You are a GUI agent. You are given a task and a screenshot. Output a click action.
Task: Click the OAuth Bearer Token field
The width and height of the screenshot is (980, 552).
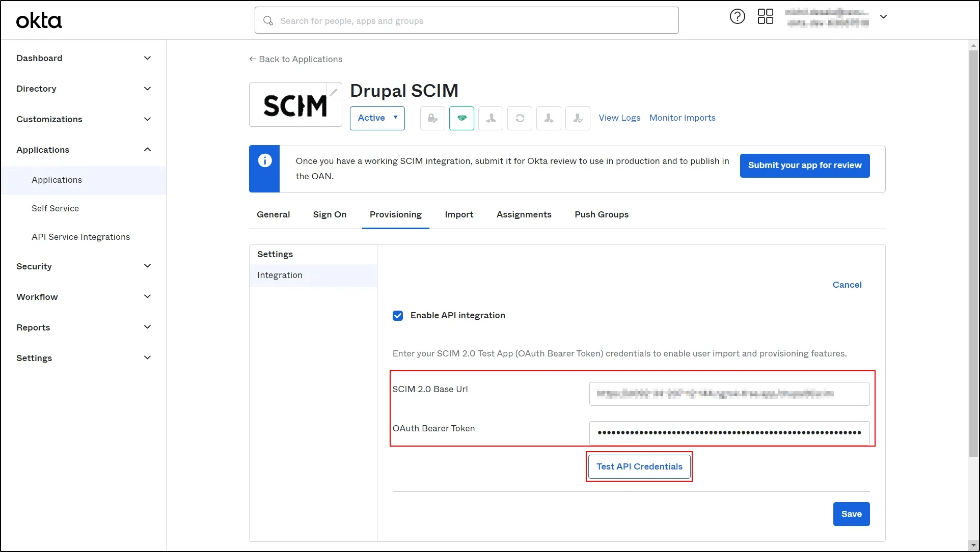[729, 433]
